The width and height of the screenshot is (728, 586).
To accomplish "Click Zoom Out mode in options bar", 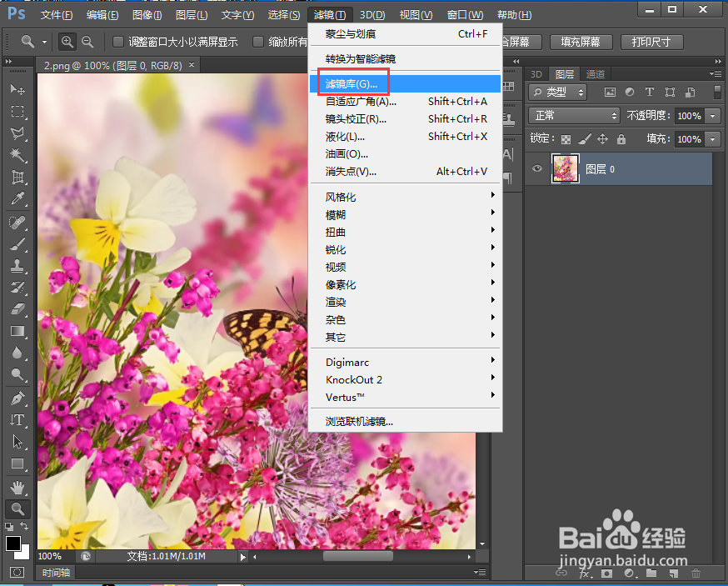I will [x=87, y=42].
